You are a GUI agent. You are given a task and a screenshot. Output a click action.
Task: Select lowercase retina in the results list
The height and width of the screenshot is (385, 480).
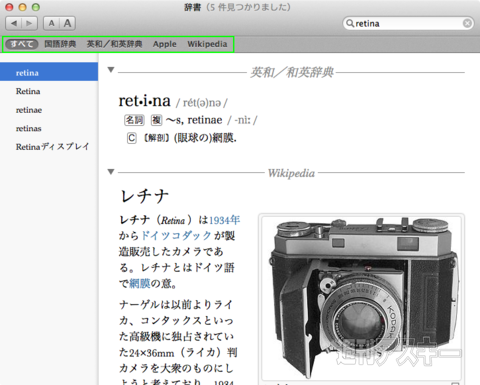click(49, 72)
